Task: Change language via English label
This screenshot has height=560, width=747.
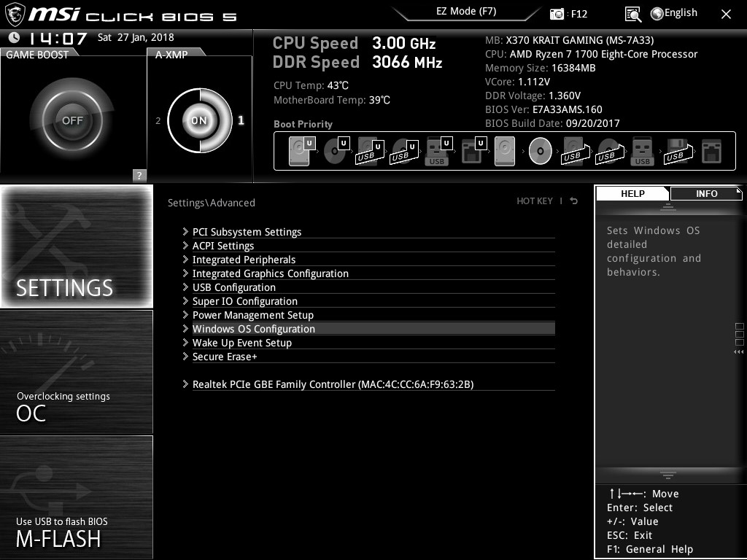Action: (681, 13)
